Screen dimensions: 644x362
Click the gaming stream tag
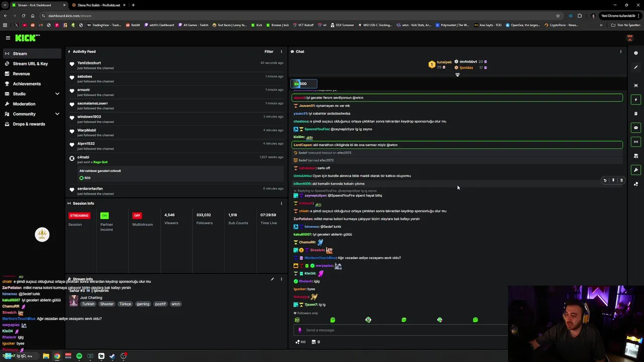tap(143, 304)
